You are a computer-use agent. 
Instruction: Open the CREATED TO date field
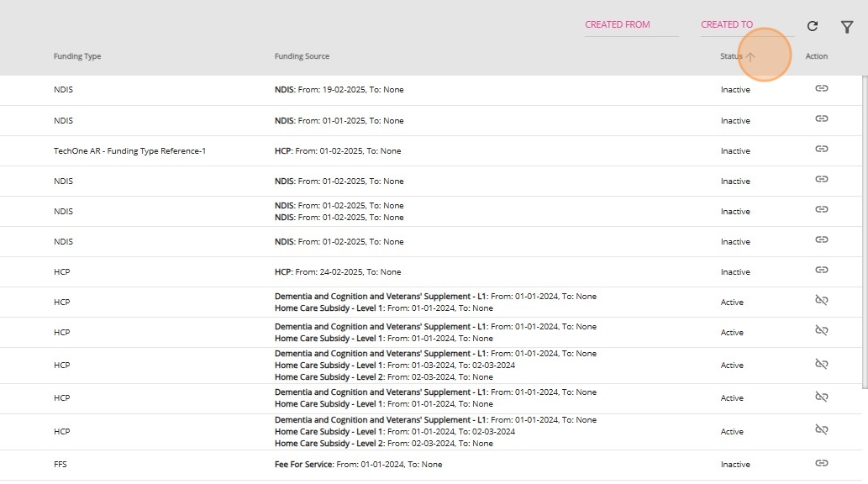coord(747,25)
